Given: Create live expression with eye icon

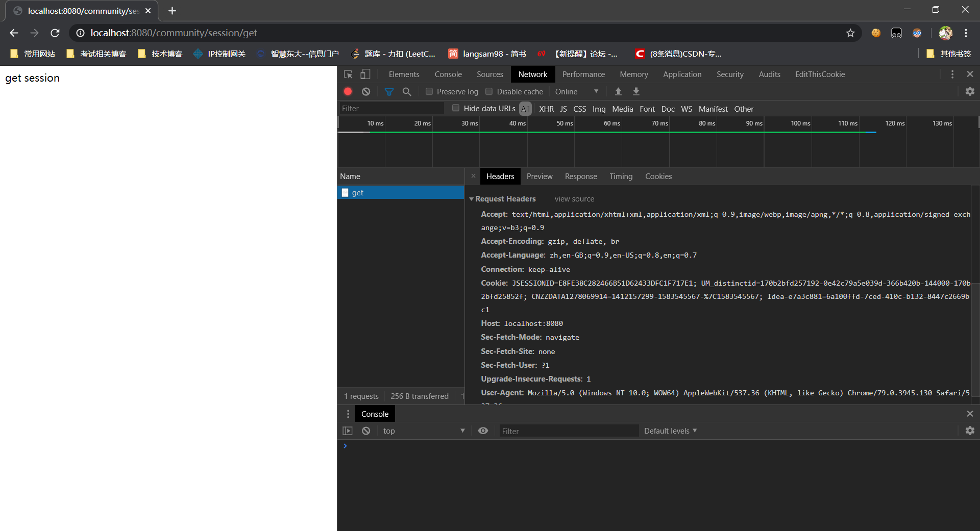Looking at the screenshot, I should pyautogui.click(x=483, y=431).
